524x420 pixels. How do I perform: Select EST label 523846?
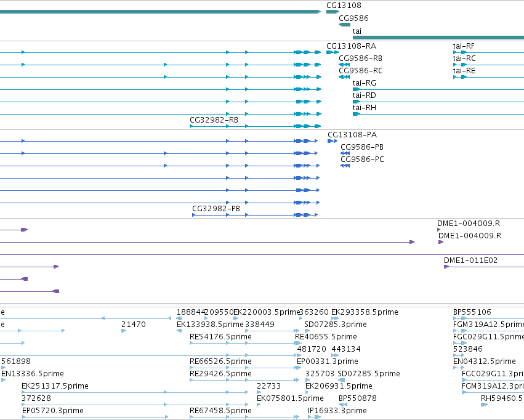pos(468,349)
